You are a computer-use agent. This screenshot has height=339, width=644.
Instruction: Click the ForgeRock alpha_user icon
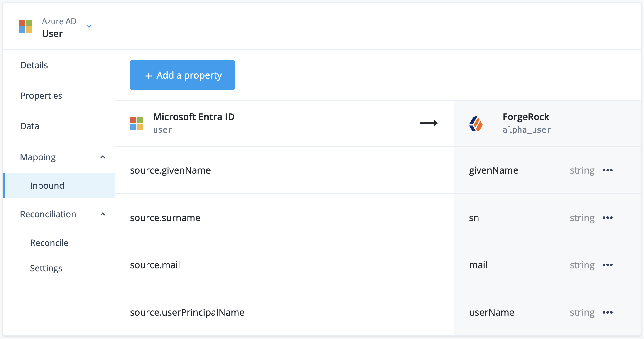click(476, 123)
